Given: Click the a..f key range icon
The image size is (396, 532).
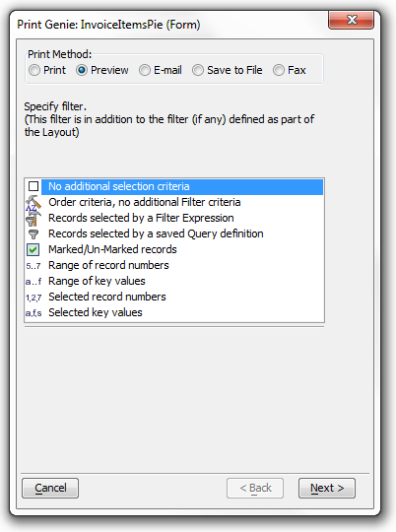Looking at the screenshot, I should [x=33, y=282].
